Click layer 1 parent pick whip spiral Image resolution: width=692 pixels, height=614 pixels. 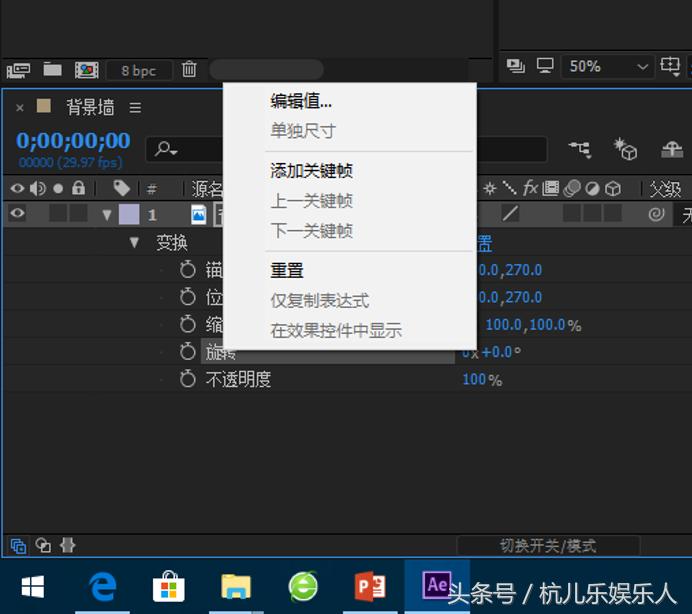(656, 214)
